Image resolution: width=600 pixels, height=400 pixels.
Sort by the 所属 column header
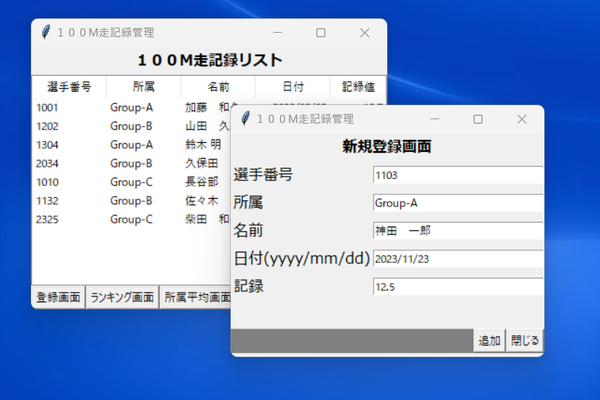[x=143, y=87]
